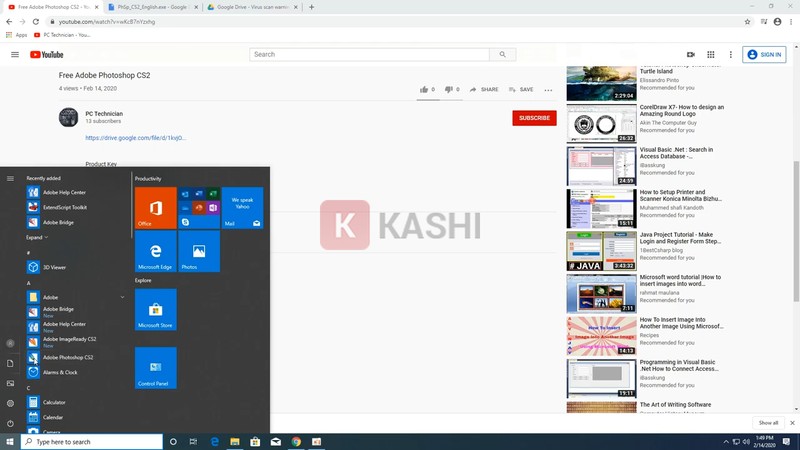Click the YouTube search input field
Screen dimensions: 800x450
369,54
